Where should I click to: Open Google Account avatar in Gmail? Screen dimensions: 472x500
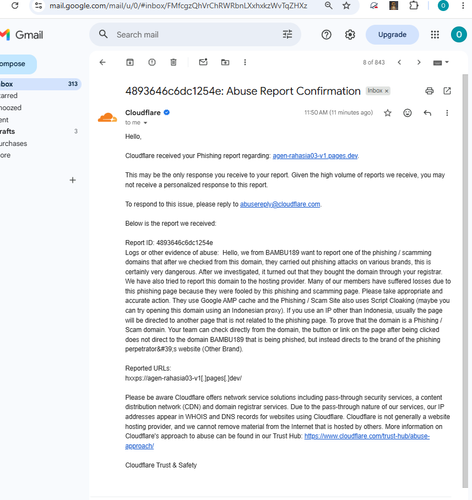459,34
